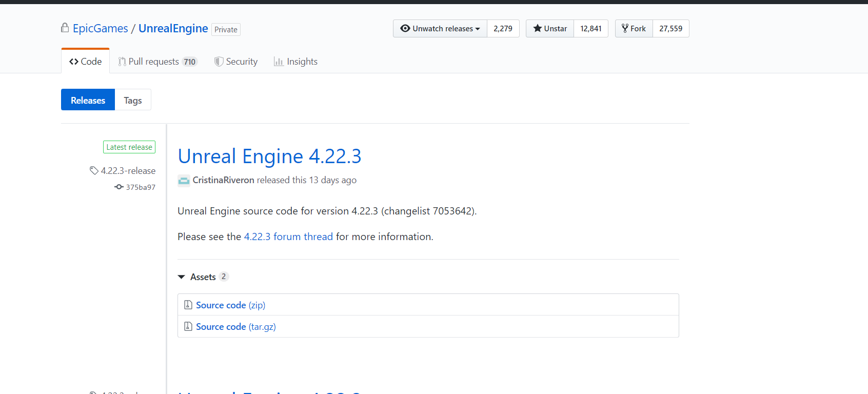Click the private repository lock icon

point(65,28)
